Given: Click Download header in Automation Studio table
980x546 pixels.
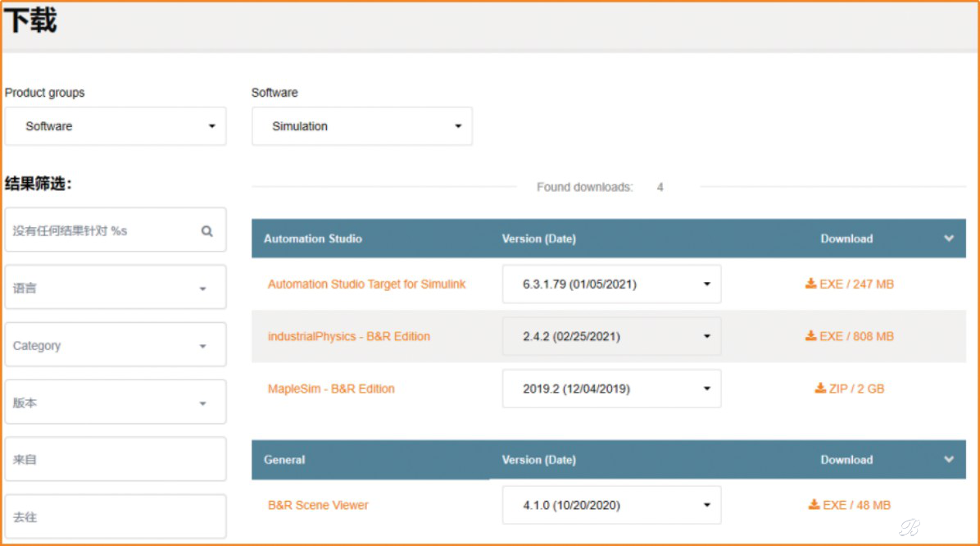Looking at the screenshot, I should pyautogui.click(x=846, y=239).
